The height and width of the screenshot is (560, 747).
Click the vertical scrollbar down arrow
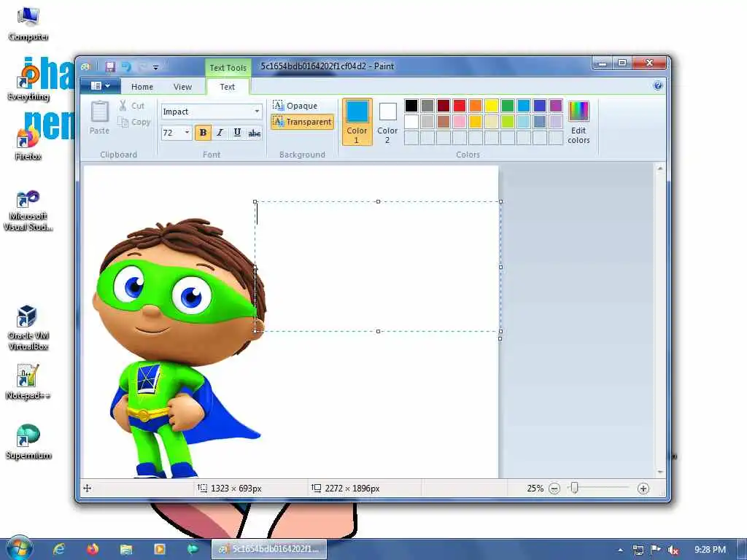tap(660, 472)
